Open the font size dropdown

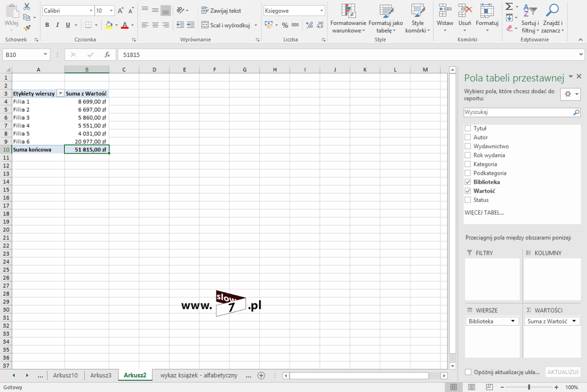pyautogui.click(x=111, y=10)
